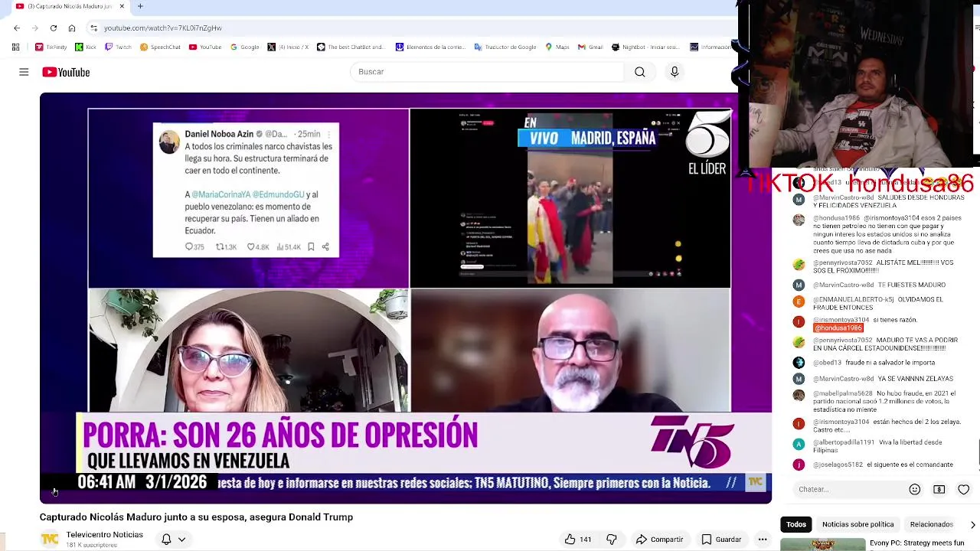Image resolution: width=980 pixels, height=551 pixels.
Task: Open the YouTube guide hamburger menu
Action: tap(24, 72)
